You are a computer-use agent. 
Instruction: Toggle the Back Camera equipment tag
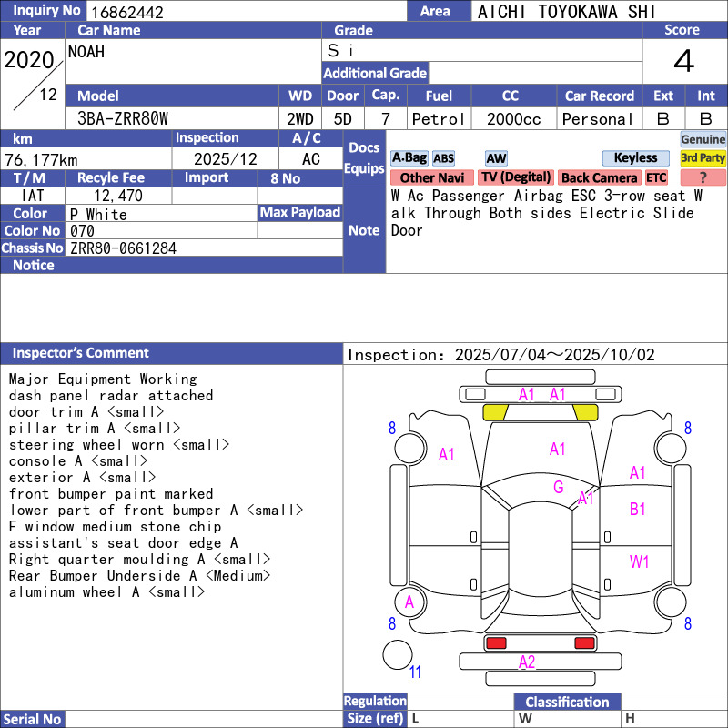(599, 177)
